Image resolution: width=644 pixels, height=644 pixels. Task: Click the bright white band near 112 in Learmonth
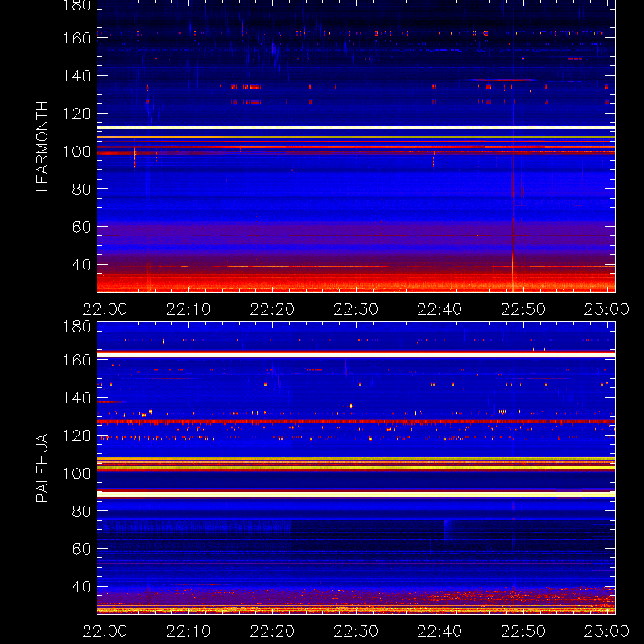[356, 128]
